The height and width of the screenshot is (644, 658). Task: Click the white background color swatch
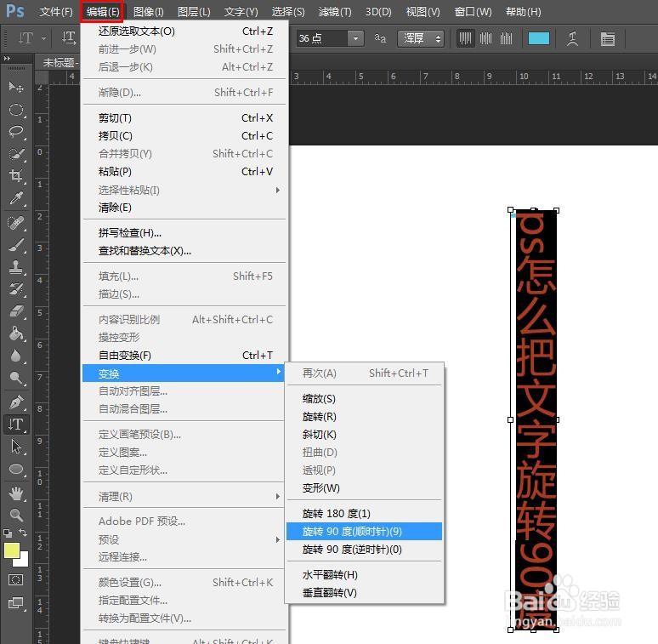[24, 561]
